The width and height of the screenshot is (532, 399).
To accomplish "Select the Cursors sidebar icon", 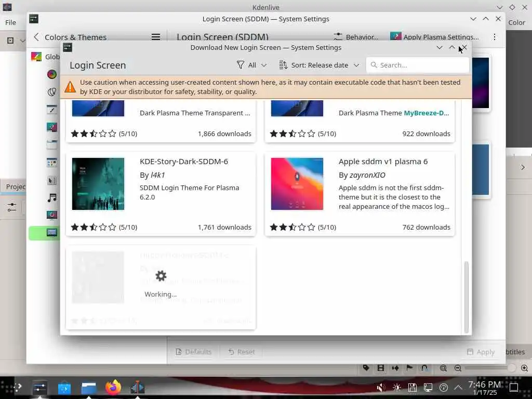I will [x=51, y=180].
